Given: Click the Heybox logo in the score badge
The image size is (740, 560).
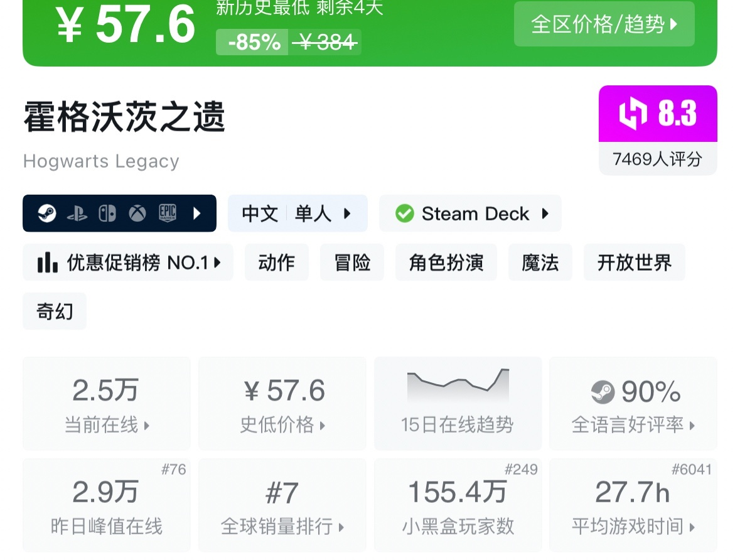Looking at the screenshot, I should (x=633, y=114).
